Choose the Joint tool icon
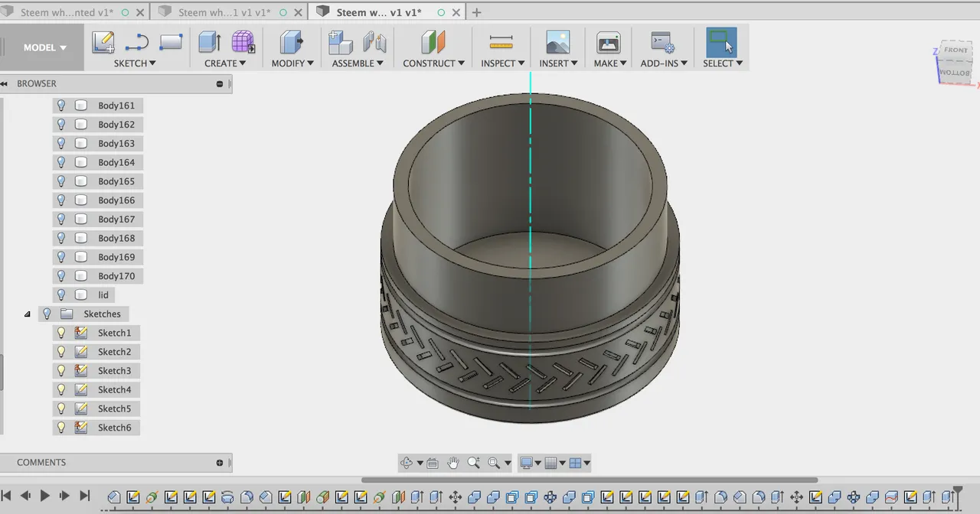The image size is (980, 514). (x=374, y=42)
